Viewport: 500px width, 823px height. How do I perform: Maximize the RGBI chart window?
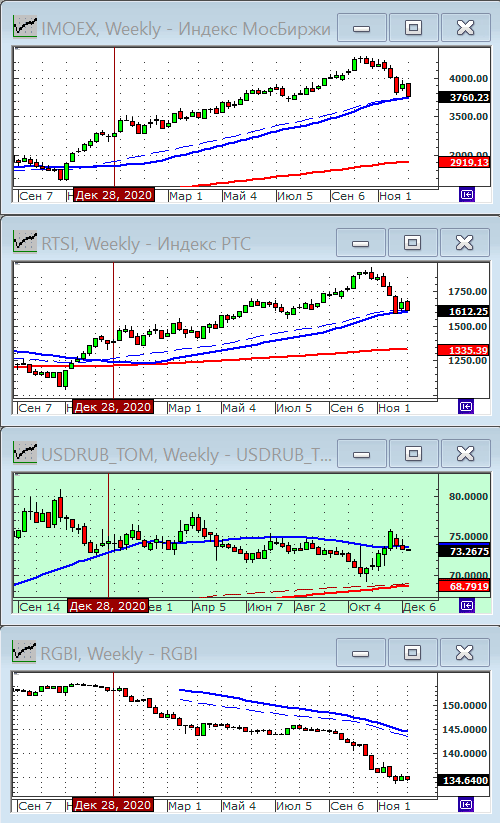[412, 652]
